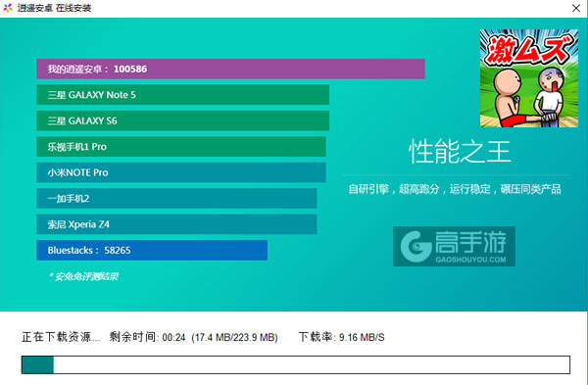Screen dimensions: 588x385
Task: Click the 三星 GALAXY Note 5 bar
Action: point(182,95)
